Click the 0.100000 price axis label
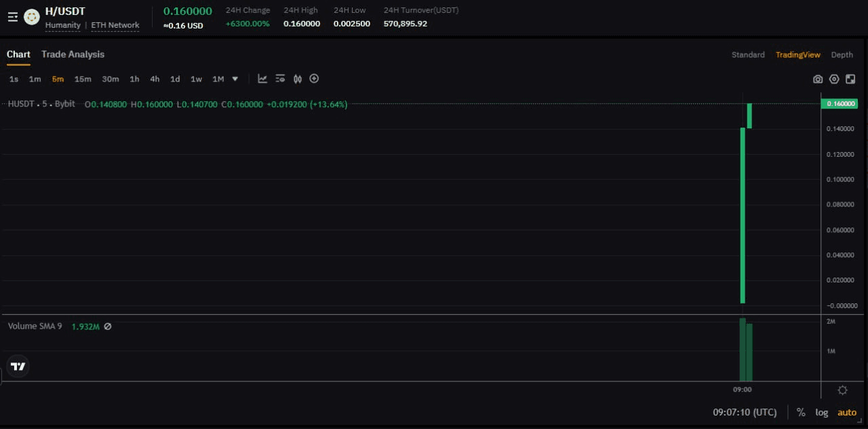The height and width of the screenshot is (429, 868). pyautogui.click(x=840, y=180)
